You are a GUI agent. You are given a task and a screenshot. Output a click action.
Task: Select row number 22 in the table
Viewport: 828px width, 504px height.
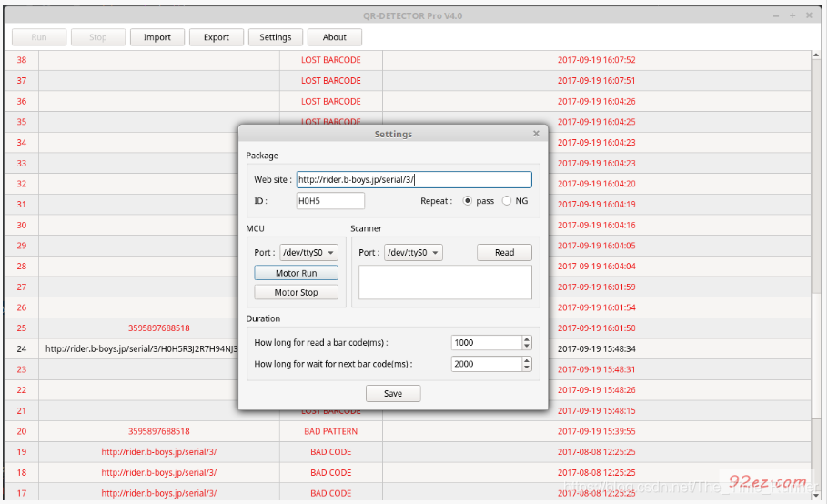[x=22, y=390]
